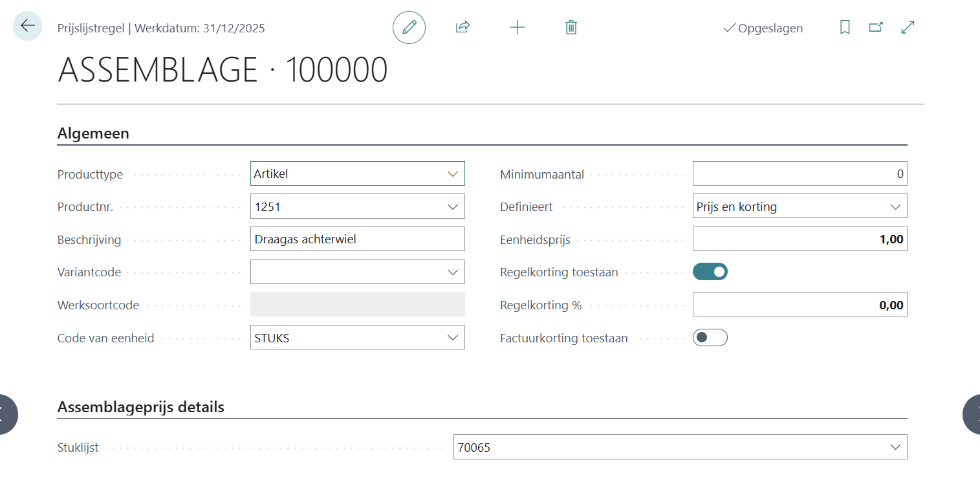
Task: Expand the Productnr. lookup dropdown
Action: pyautogui.click(x=452, y=206)
